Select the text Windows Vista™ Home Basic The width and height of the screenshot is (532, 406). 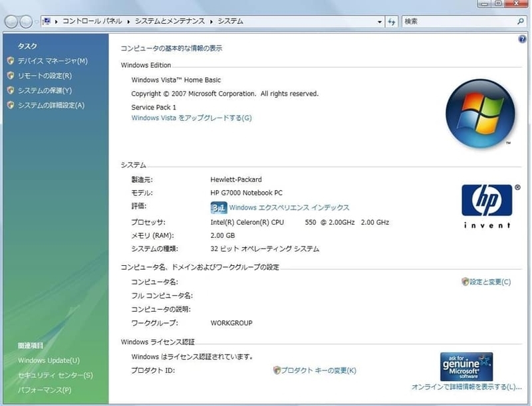176,80
